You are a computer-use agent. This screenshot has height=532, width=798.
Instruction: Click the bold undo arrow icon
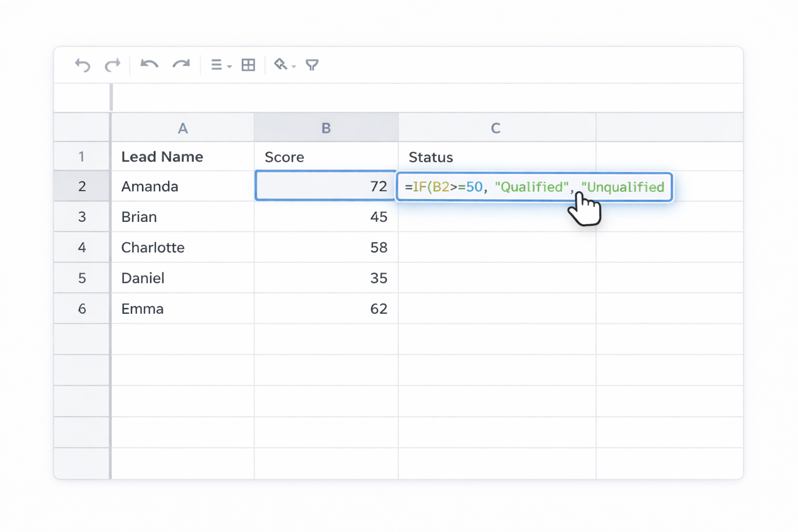coord(150,64)
